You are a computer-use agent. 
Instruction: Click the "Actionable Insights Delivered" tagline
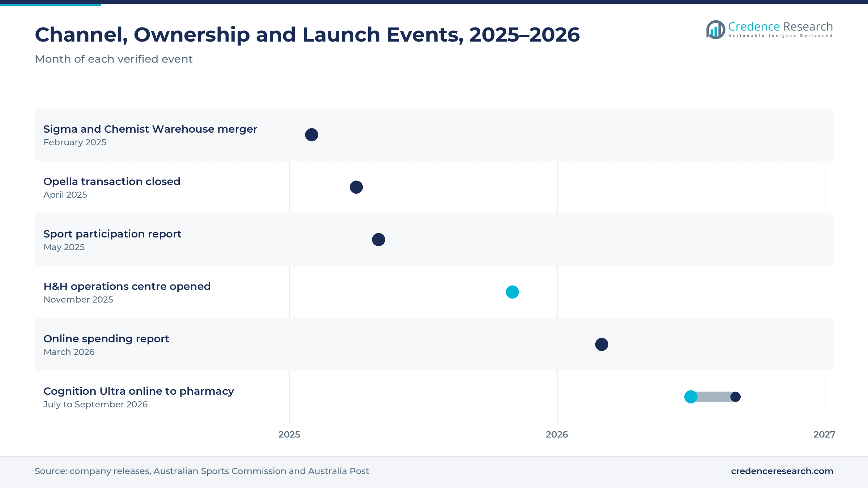(780, 36)
